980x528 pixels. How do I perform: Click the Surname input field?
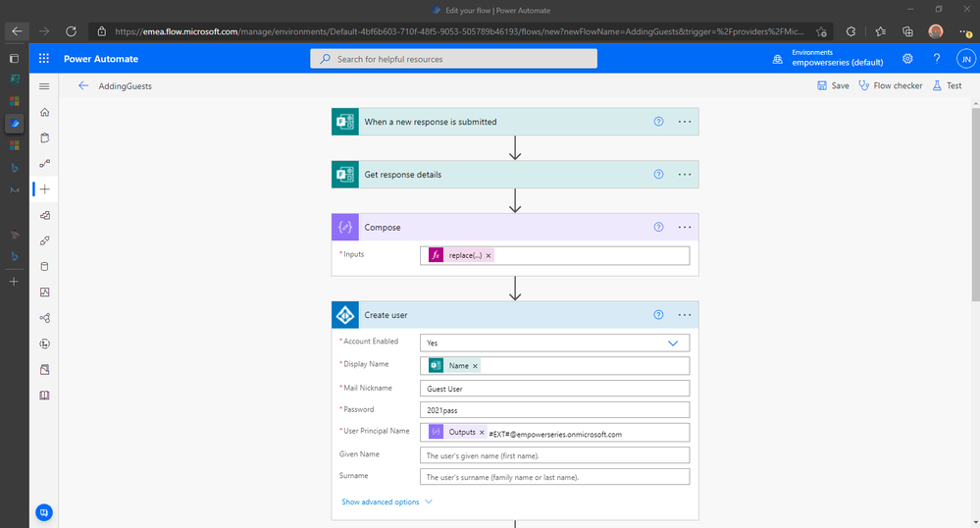point(555,477)
